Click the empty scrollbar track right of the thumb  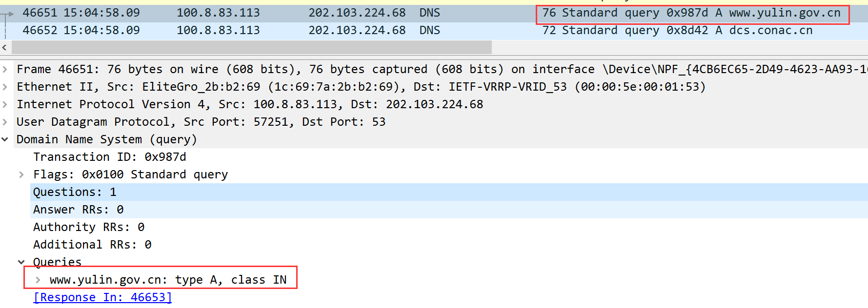678,47
